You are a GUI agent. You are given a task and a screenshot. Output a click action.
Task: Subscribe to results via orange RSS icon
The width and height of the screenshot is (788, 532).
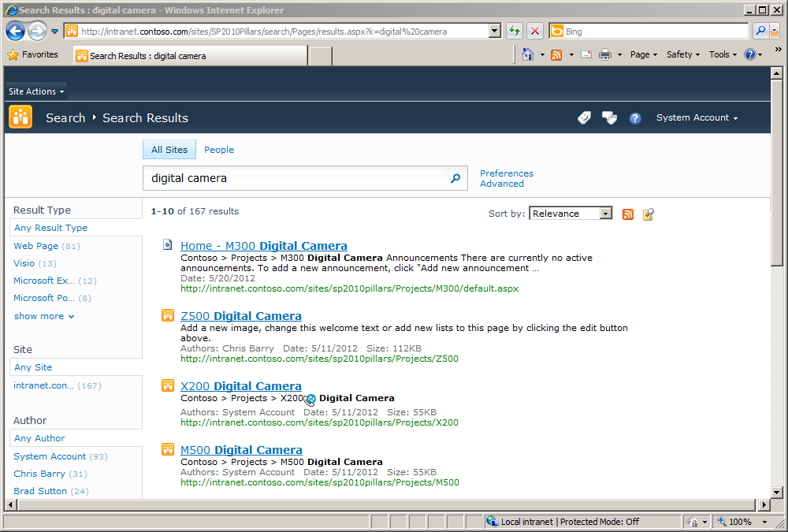click(x=628, y=214)
